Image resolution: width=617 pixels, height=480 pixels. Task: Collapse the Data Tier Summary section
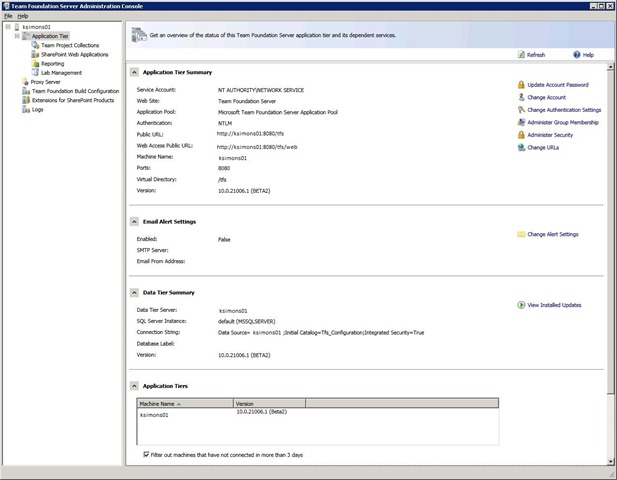pos(134,293)
